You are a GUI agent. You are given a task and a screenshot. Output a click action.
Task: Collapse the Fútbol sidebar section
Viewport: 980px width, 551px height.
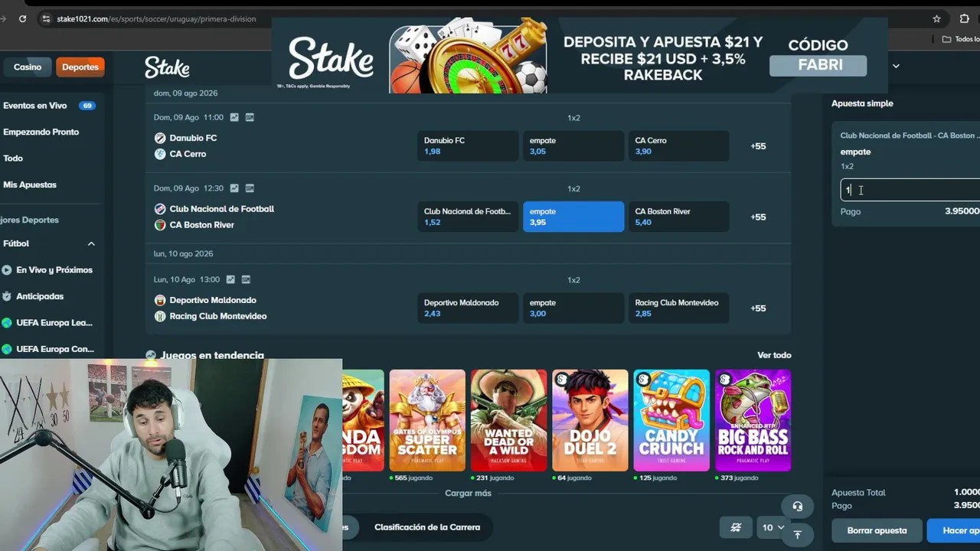coord(91,243)
